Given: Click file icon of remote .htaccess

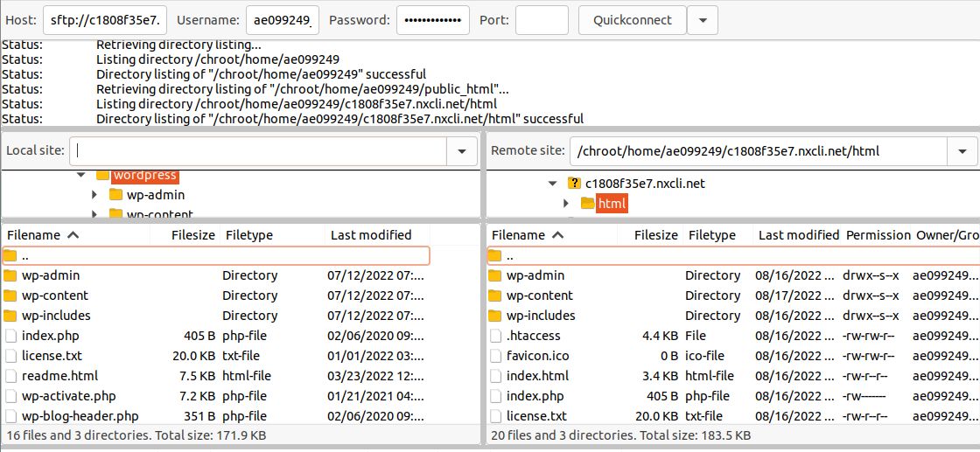Looking at the screenshot, I should click(x=495, y=336).
